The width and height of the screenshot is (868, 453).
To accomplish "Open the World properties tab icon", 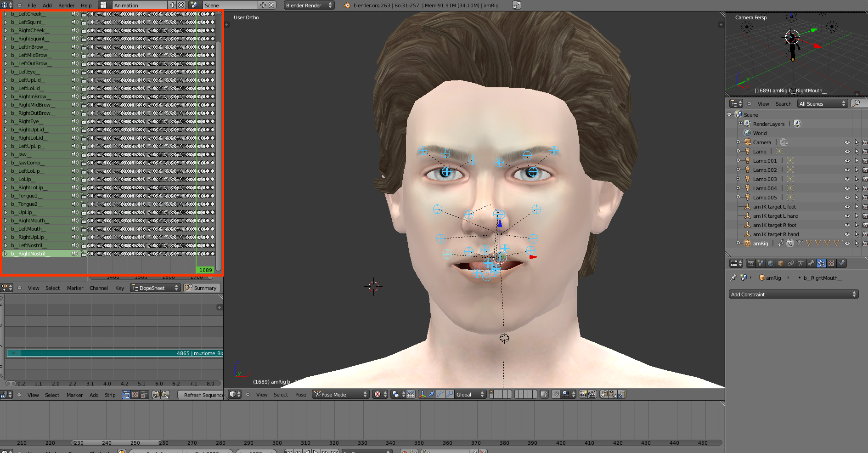I will (x=771, y=263).
